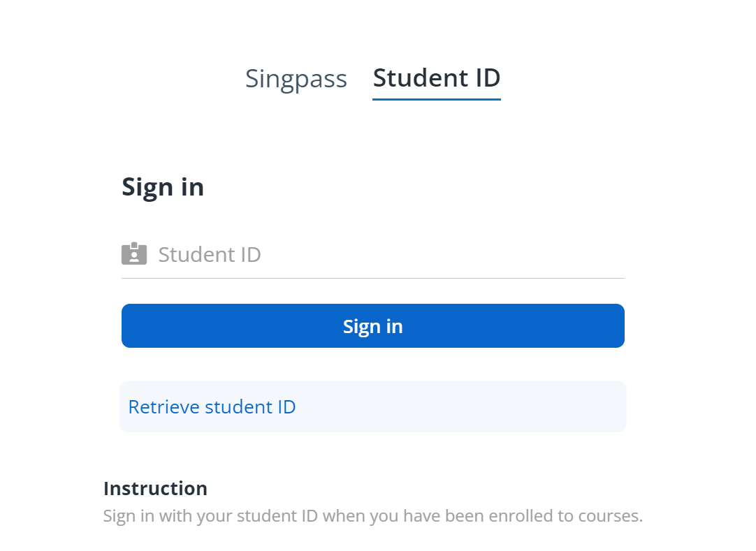Select the card icon beside the input field
The height and width of the screenshot is (551, 756).
coord(134,254)
